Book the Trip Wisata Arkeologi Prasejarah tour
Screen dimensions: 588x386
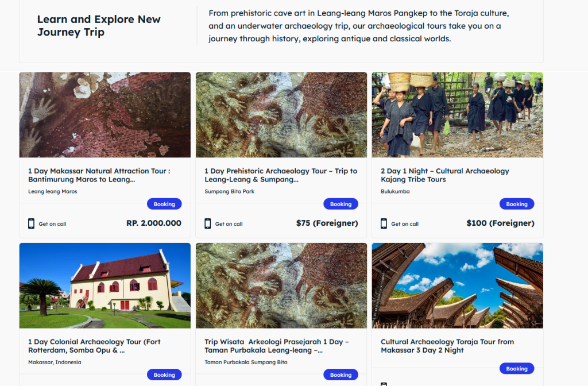[x=341, y=375]
